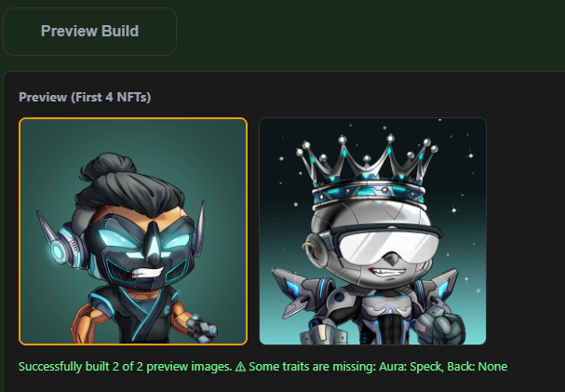The image size is (565, 392).
Task: Select the orange-bordered ninja NFT thumbnail
Action: 133,231
